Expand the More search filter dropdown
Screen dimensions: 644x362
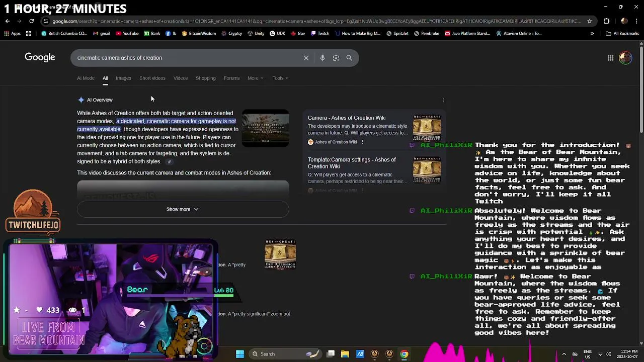[255, 78]
